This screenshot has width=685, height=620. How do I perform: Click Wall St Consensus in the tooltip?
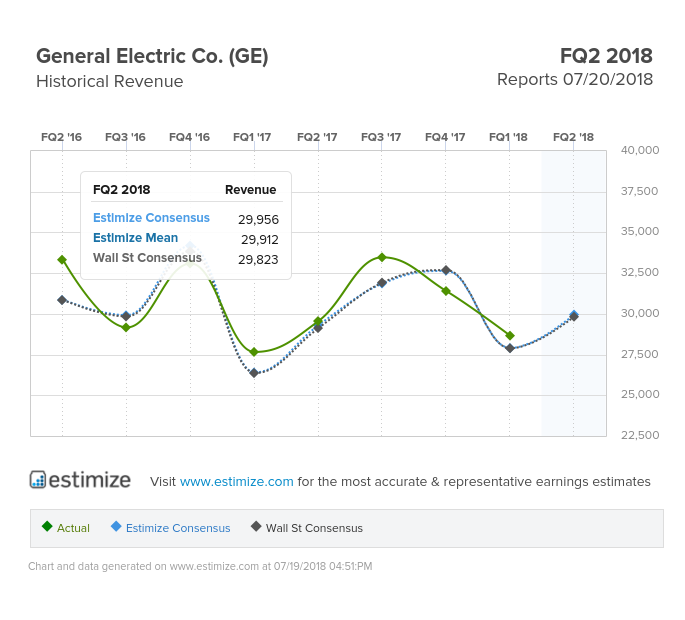click(148, 258)
